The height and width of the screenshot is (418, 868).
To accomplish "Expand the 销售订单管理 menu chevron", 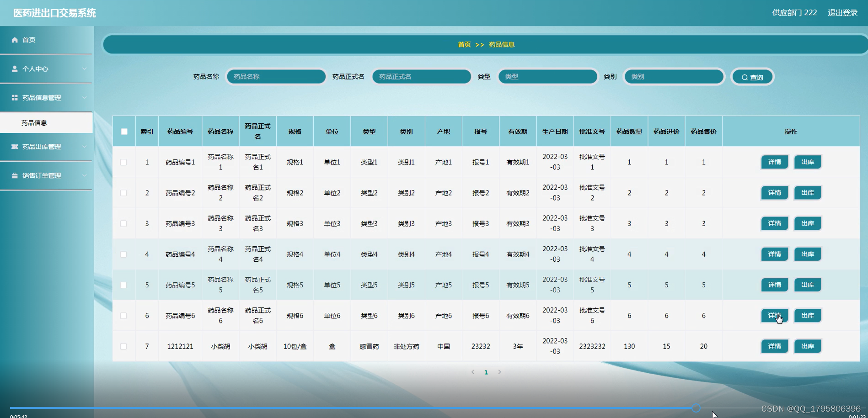I will (x=84, y=175).
